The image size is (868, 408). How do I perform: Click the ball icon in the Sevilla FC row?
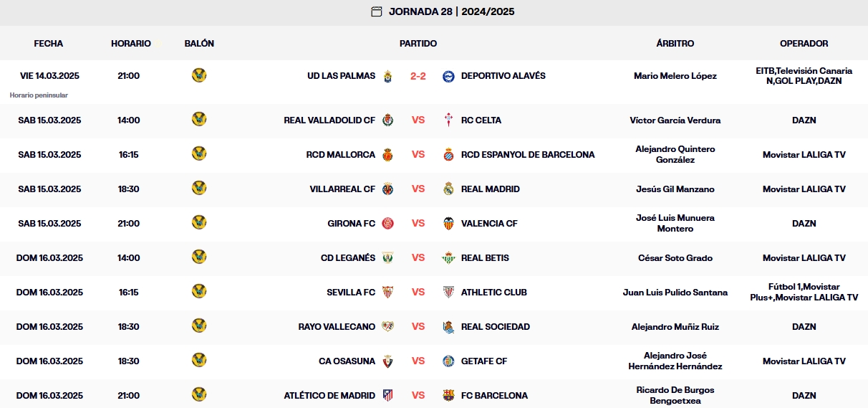pyautogui.click(x=199, y=291)
